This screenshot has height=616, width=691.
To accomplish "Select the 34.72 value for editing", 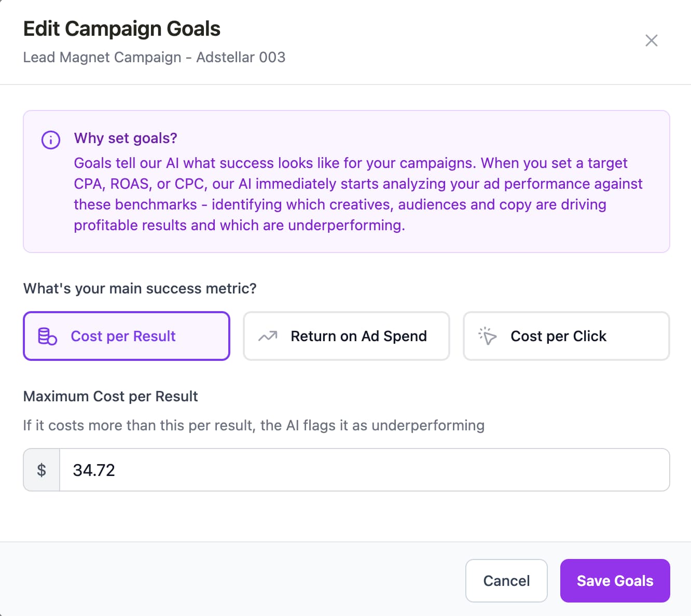I will click(94, 470).
